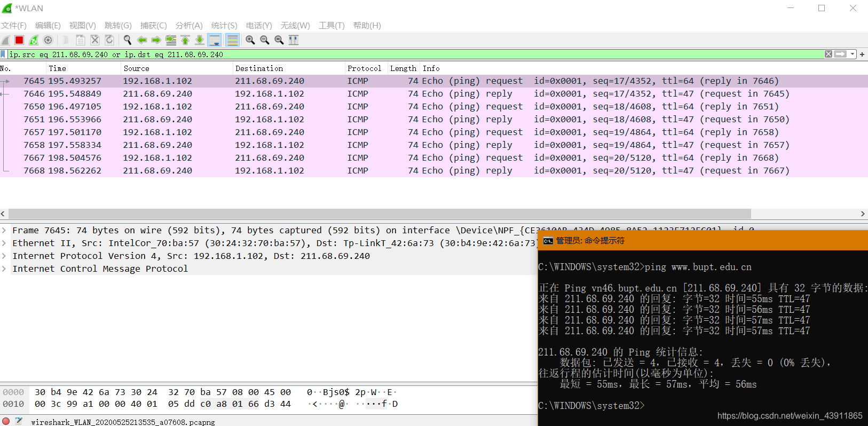Select packet 7650 echo request row

point(434,107)
